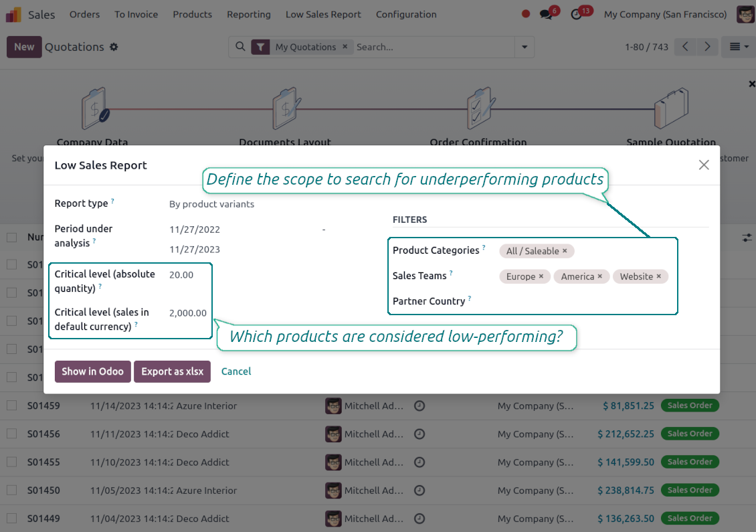Click the New quotation button
Screen dimensions: 756x532
(24, 47)
